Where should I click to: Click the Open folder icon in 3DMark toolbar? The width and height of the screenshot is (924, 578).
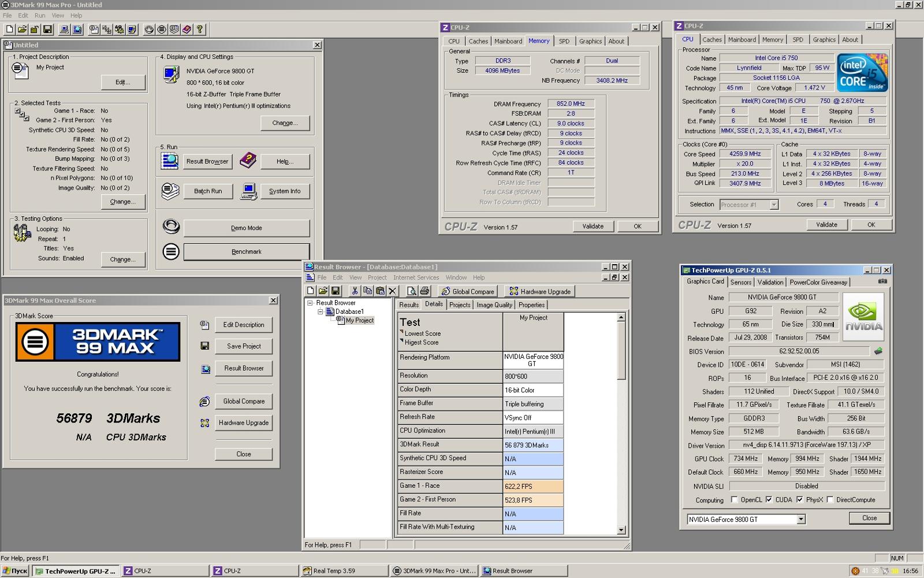point(22,29)
